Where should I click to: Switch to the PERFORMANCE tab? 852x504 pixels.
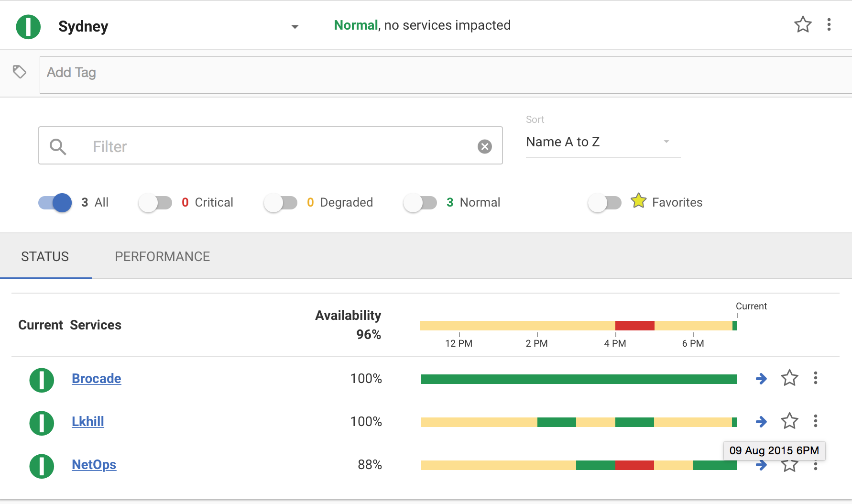[x=163, y=257]
